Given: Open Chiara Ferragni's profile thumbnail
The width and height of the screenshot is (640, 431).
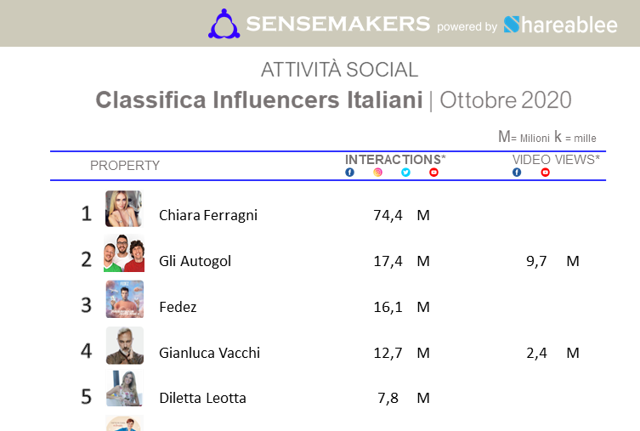Looking at the screenshot, I should (124, 209).
